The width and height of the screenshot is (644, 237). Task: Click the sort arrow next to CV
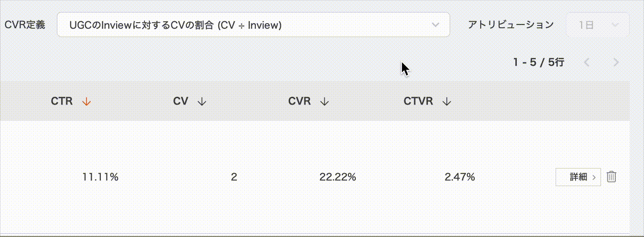pos(202,101)
